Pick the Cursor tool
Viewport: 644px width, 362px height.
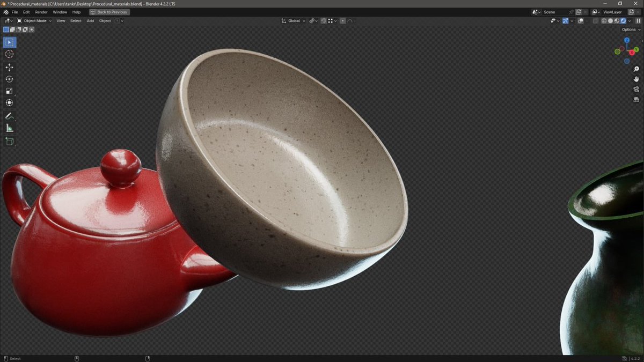pyautogui.click(x=9, y=54)
